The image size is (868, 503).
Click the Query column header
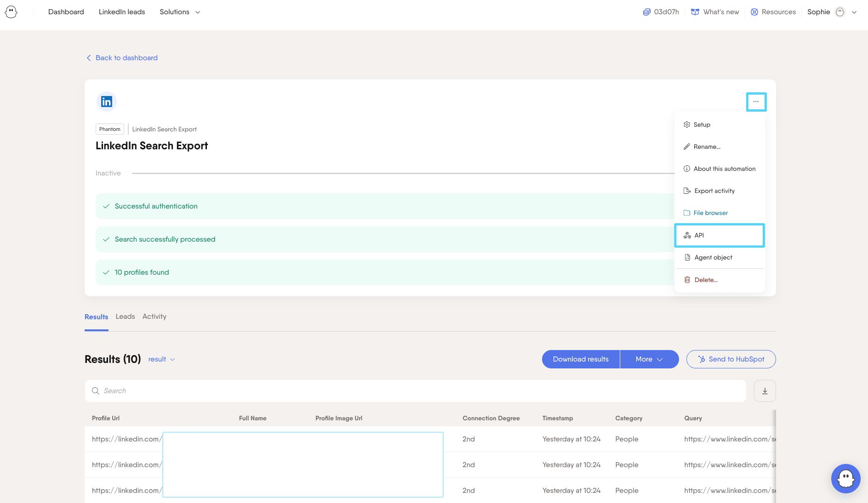(x=693, y=418)
